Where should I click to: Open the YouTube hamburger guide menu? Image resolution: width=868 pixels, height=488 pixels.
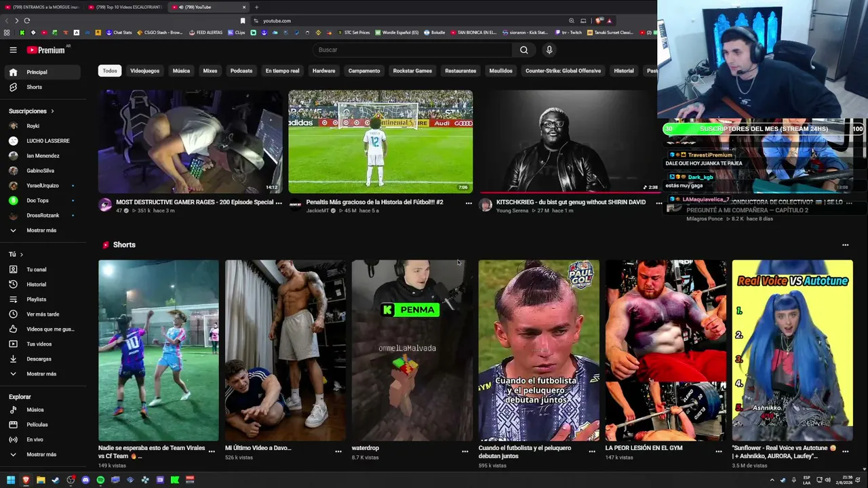13,49
